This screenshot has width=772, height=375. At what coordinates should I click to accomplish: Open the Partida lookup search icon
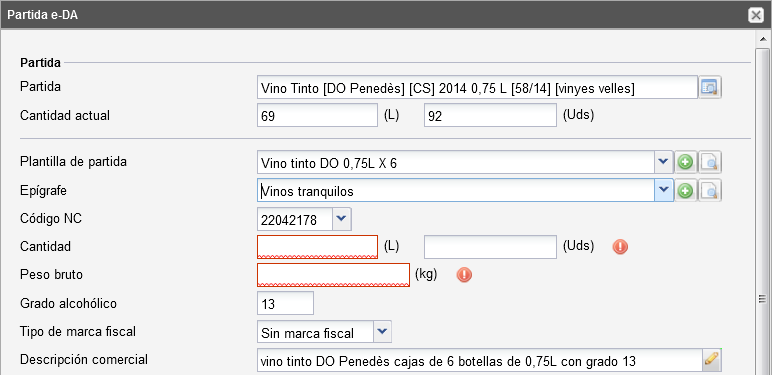(710, 87)
